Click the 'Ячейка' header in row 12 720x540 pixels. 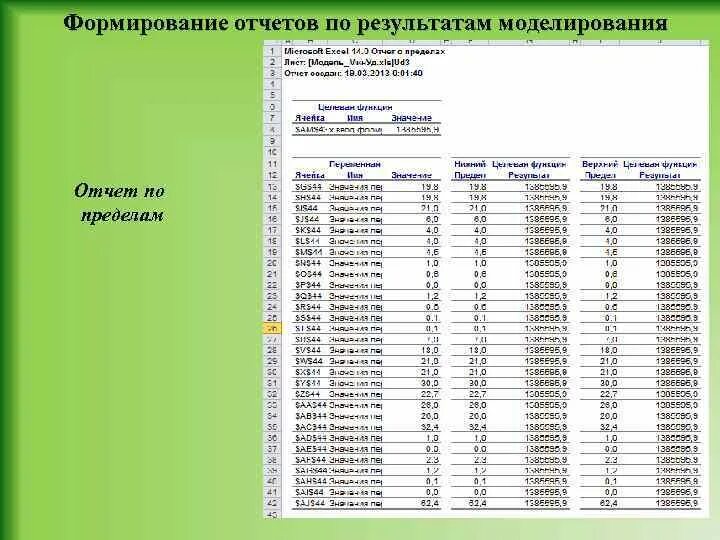tap(309, 175)
